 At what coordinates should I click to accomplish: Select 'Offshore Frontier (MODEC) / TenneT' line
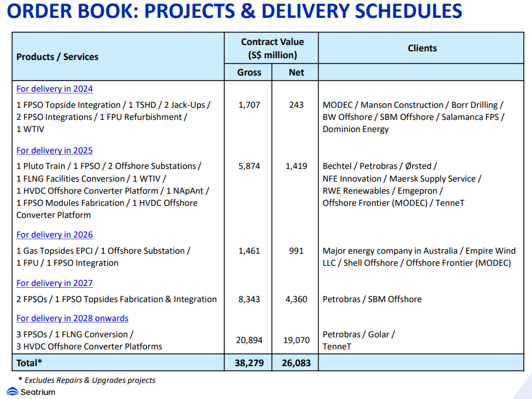click(x=394, y=203)
